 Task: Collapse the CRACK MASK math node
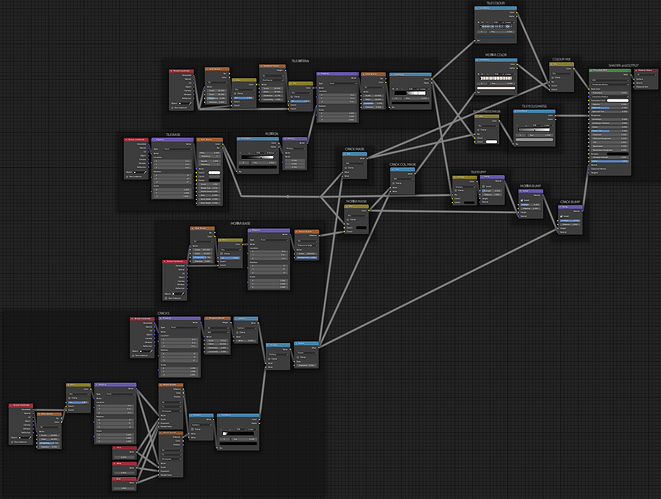click(x=345, y=154)
